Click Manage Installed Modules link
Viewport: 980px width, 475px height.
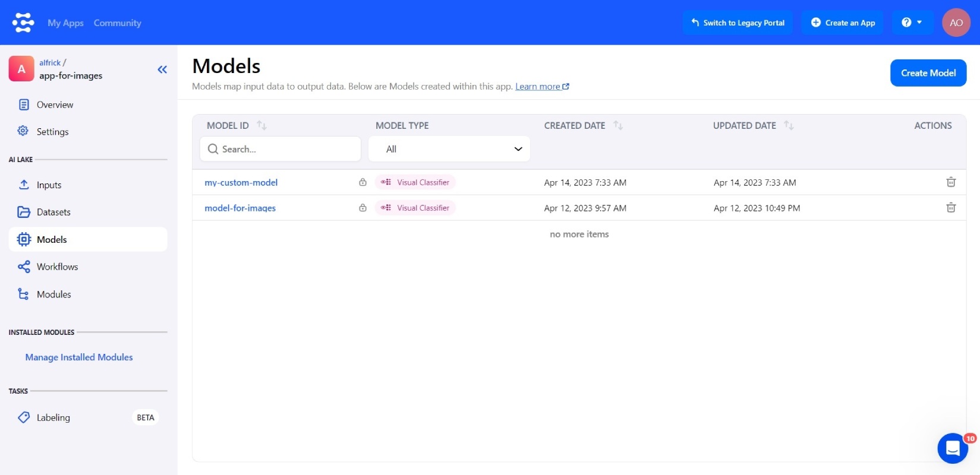click(79, 357)
